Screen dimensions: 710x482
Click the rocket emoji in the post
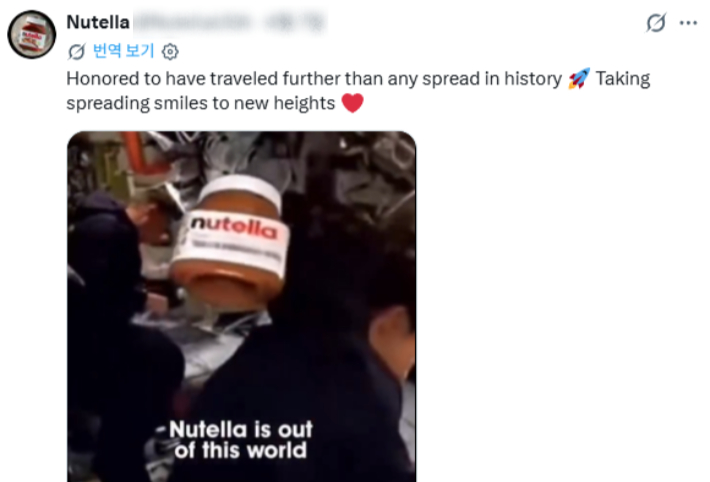(579, 78)
